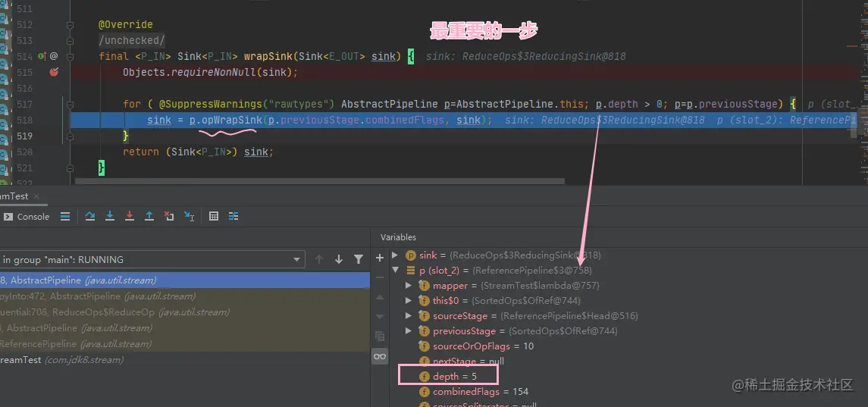Viewport: 868px width, 407px height.
Task: Click the blue Step Into arrow icon
Action: pos(110,217)
